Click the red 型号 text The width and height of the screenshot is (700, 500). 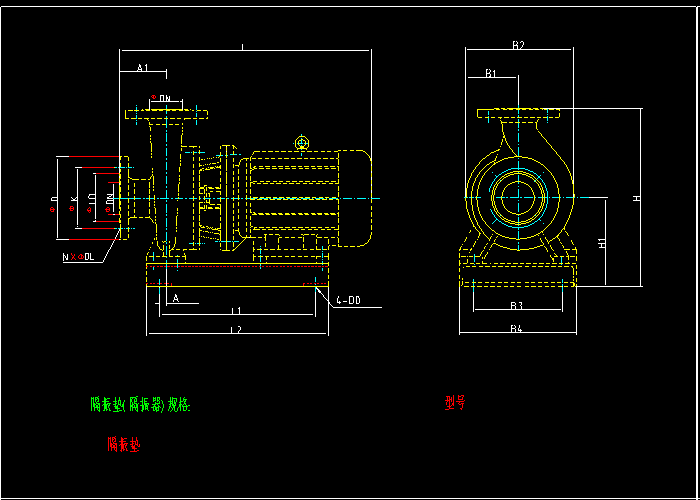point(456,403)
